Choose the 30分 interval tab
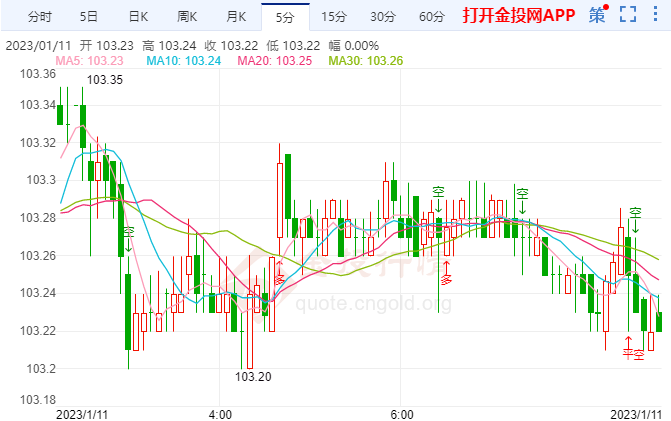This screenshot has width=671, height=421. coord(383,17)
